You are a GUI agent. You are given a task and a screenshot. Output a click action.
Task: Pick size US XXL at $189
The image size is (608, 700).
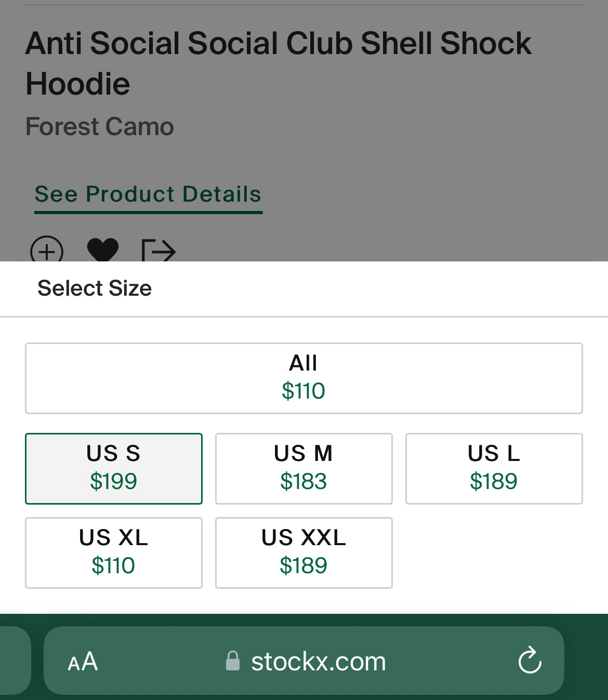(x=303, y=552)
